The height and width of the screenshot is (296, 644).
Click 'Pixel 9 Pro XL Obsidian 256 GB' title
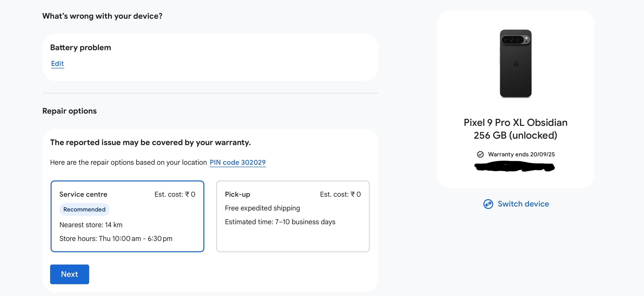(x=516, y=129)
